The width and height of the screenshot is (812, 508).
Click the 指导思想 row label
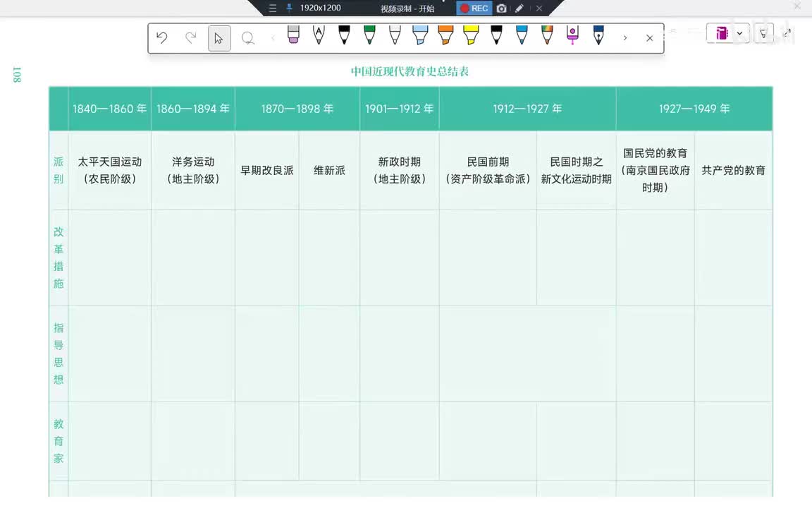coord(59,353)
